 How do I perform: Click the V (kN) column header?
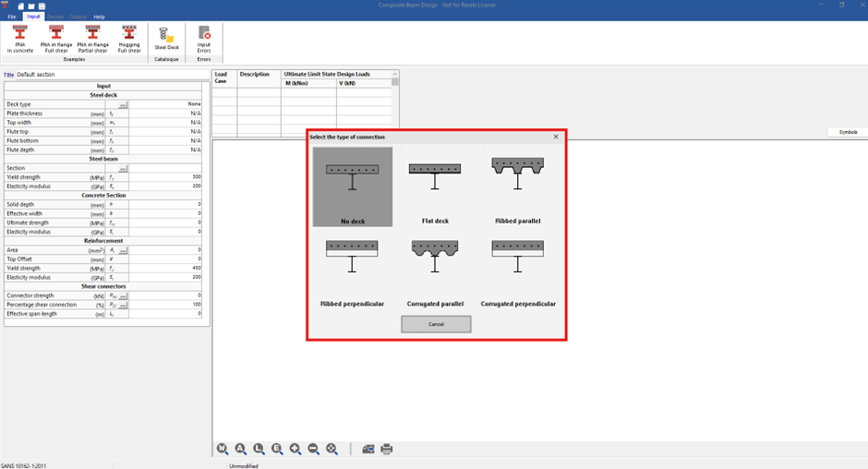[x=347, y=83]
